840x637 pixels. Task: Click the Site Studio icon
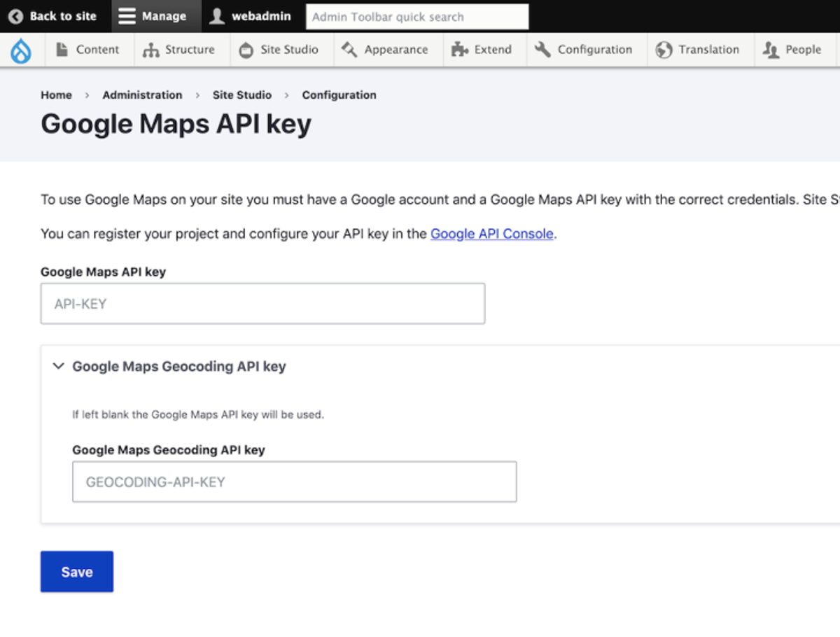[246, 50]
